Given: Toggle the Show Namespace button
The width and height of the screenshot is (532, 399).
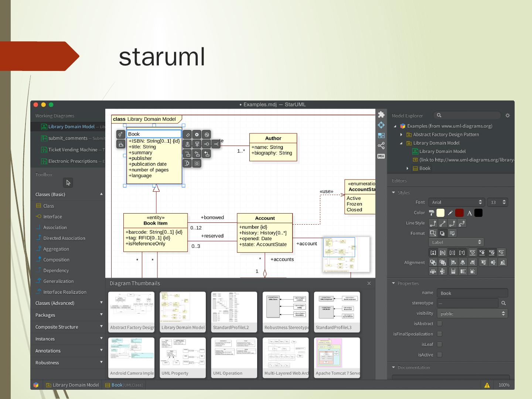Looking at the screenshot, I should tap(443, 253).
